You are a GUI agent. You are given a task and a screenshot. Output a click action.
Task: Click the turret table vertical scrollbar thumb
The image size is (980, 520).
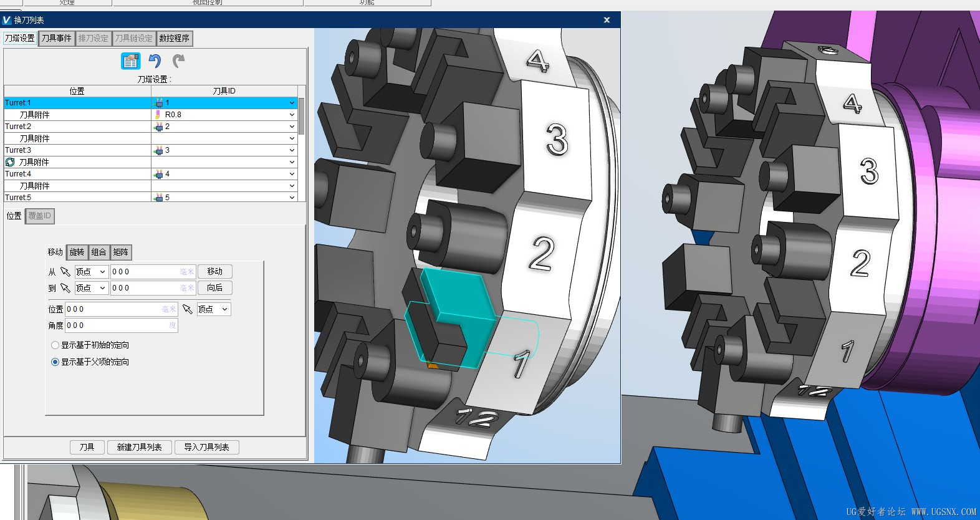click(302, 116)
